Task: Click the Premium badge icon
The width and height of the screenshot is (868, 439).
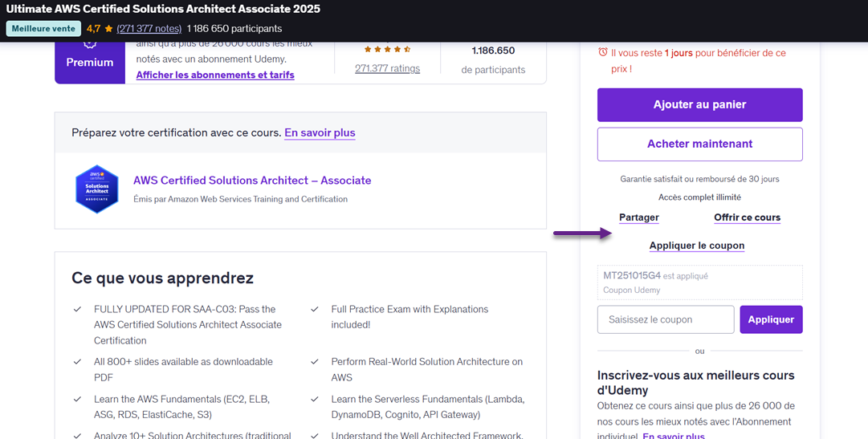Action: coord(90,43)
